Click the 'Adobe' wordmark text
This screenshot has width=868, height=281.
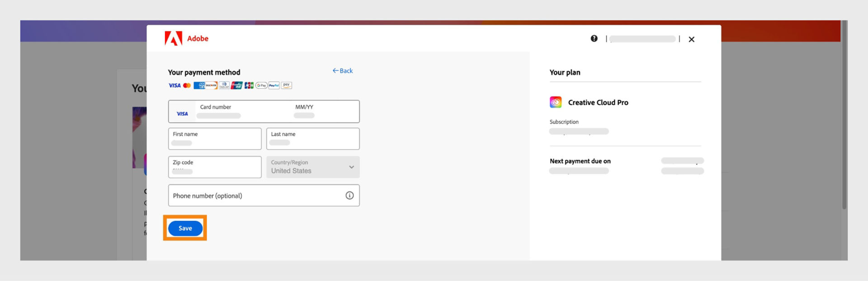coord(198,38)
